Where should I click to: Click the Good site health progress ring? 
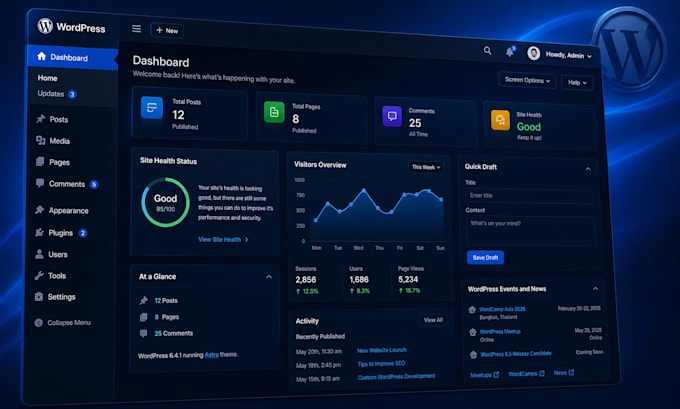[x=165, y=202]
